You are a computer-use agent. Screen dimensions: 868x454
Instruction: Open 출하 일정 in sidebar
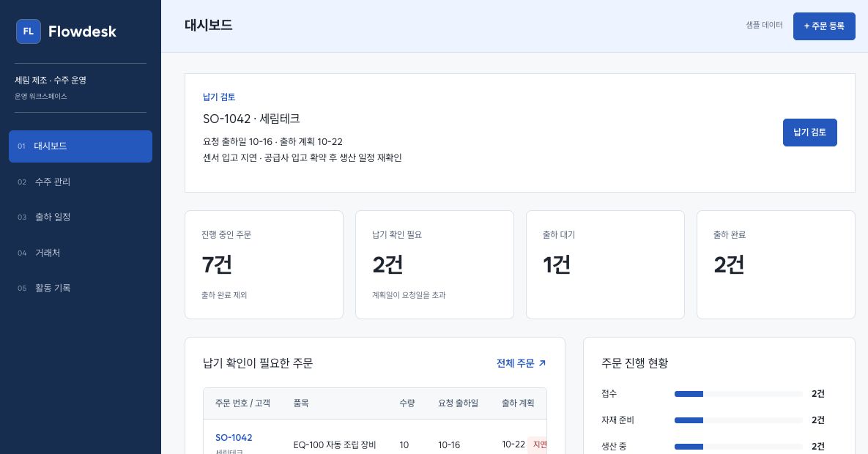[x=81, y=217]
